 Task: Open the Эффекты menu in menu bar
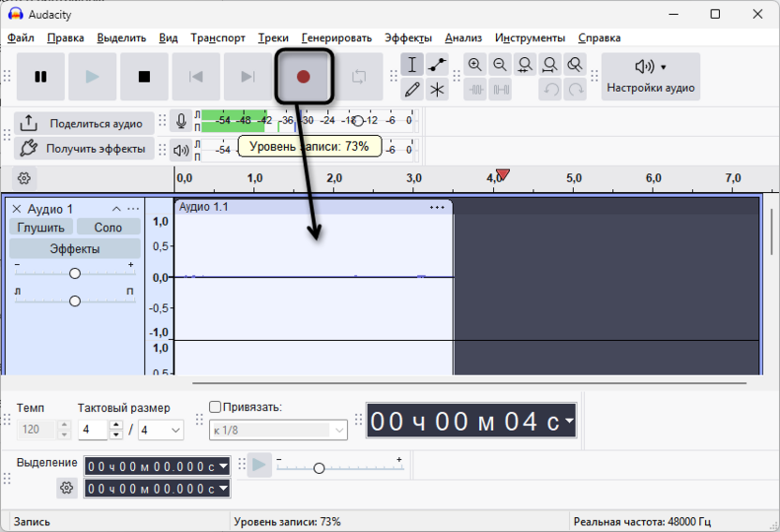(409, 37)
